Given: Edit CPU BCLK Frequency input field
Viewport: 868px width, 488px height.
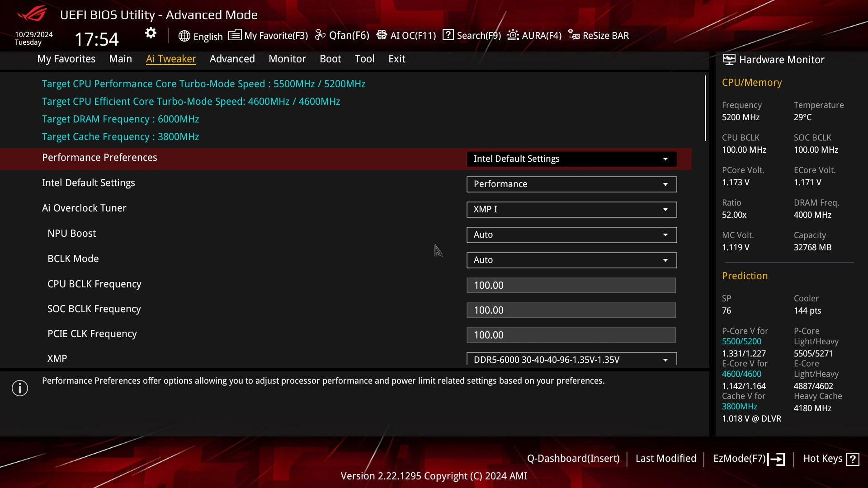Looking at the screenshot, I should tap(571, 285).
